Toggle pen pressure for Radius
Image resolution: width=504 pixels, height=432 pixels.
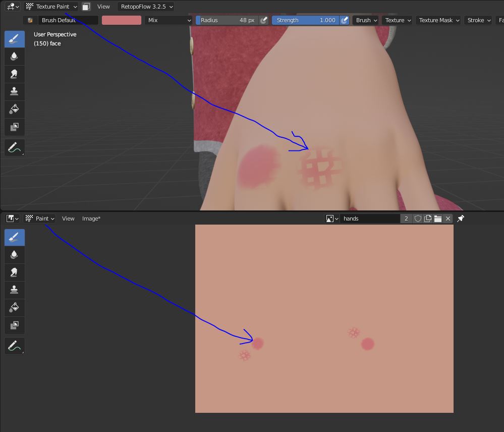[263, 20]
